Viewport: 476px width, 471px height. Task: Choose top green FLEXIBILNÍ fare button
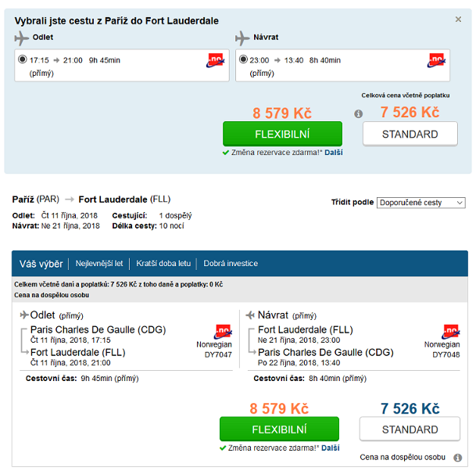click(x=282, y=134)
